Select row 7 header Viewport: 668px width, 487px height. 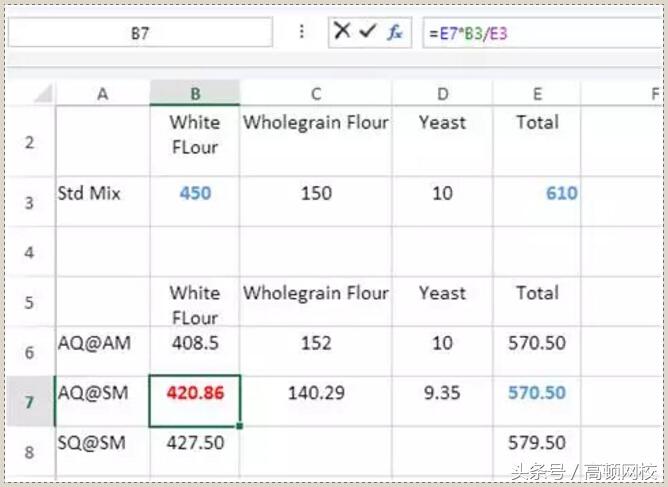[29, 401]
